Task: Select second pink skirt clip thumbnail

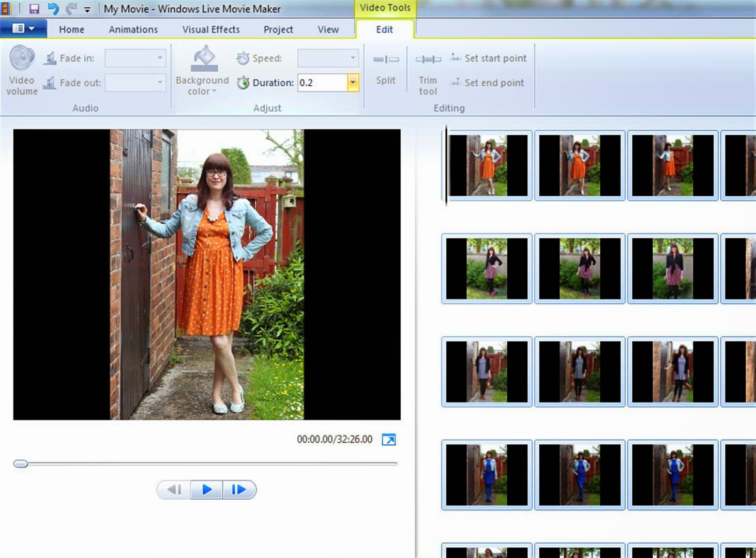Action: 580,269
